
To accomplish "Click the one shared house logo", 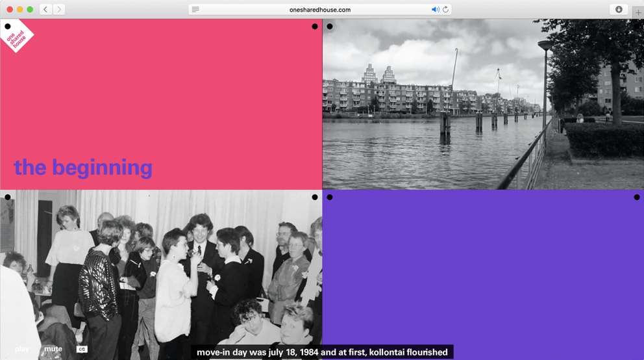I will point(18,37).
